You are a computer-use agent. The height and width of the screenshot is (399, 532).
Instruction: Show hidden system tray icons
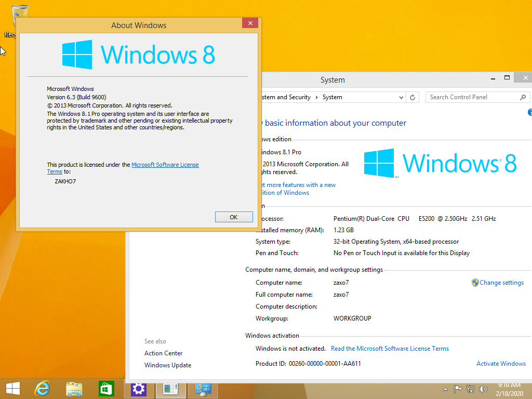pos(445,389)
